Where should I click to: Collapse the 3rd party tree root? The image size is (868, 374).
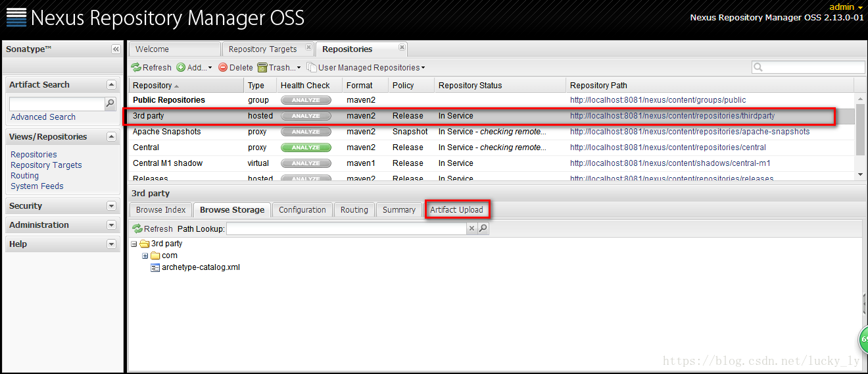click(x=134, y=244)
